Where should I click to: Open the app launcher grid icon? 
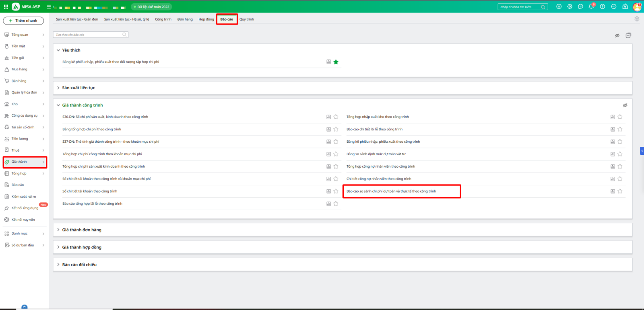pos(6,7)
